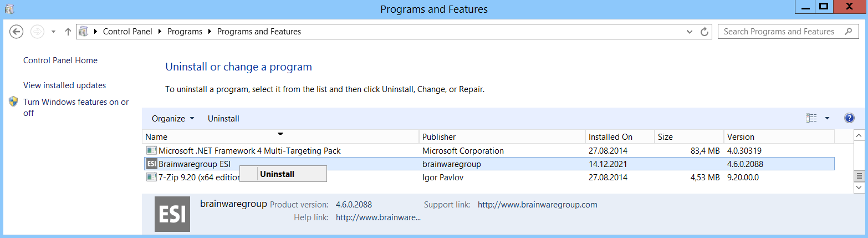
Task: Click the magnifier search icon
Action: 848,32
